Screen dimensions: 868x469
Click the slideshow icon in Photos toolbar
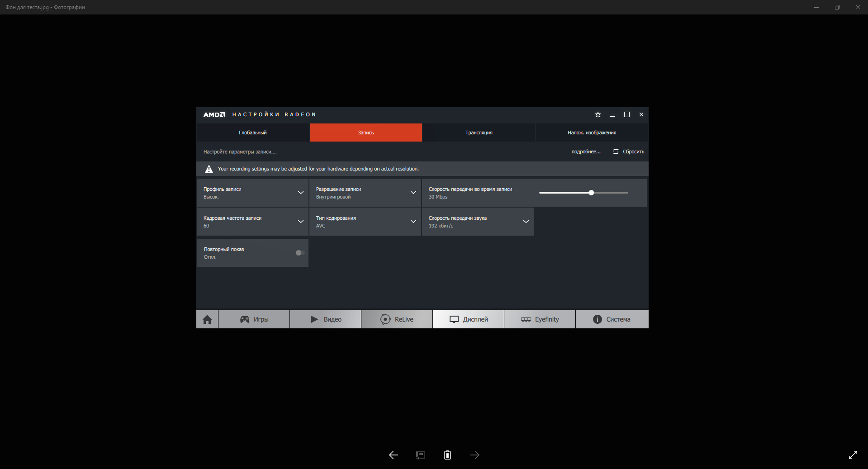click(421, 455)
